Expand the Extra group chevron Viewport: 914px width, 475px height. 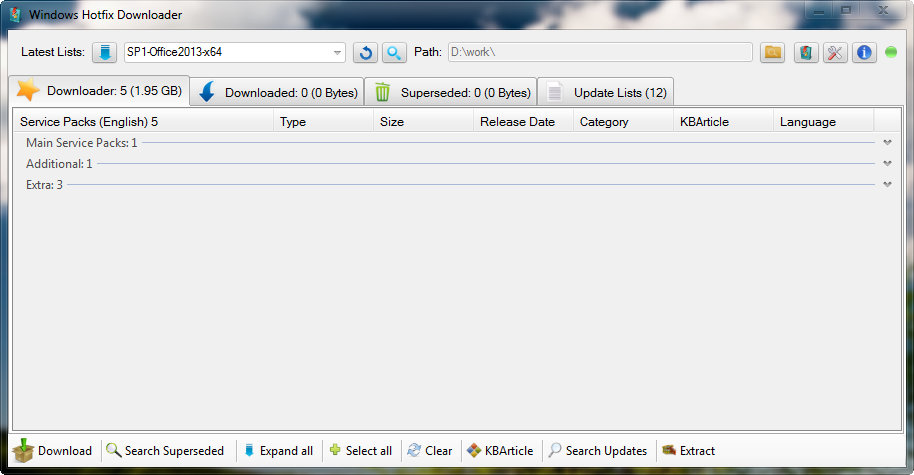click(887, 185)
